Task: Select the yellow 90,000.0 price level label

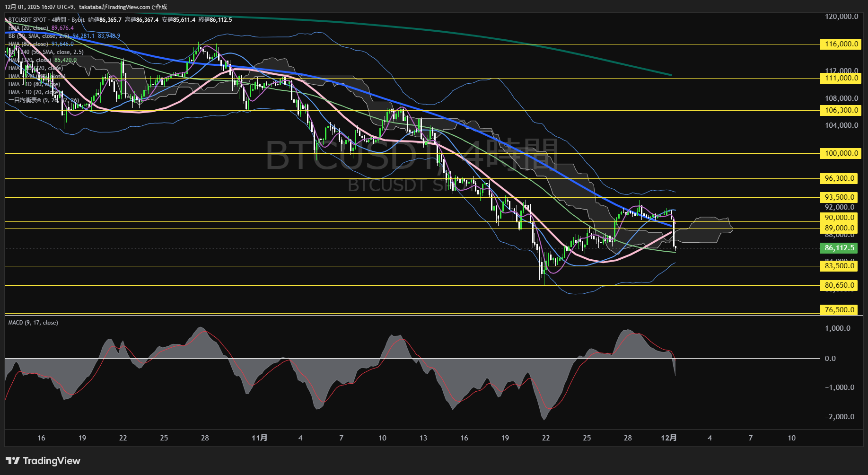Action: (840, 219)
